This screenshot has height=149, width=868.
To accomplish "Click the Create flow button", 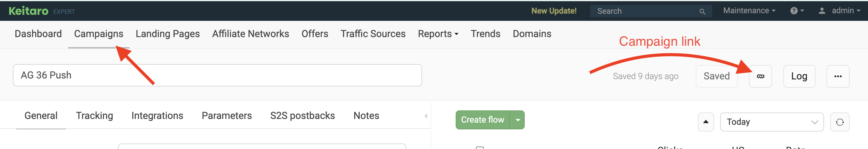I will point(483,120).
